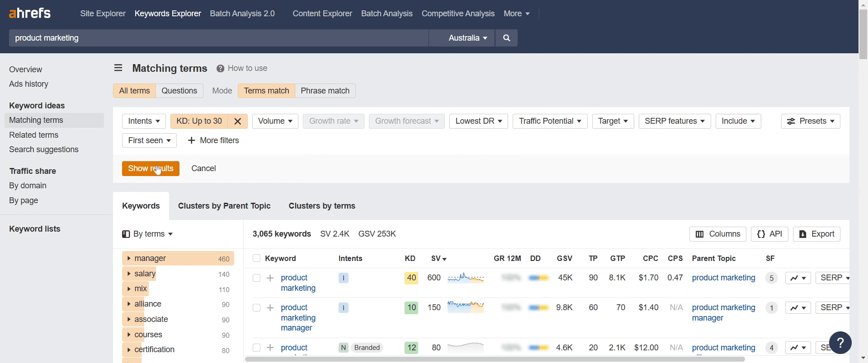This screenshot has width=868, height=363.
Task: Open the trend chart button in the Branded row
Action: [798, 348]
